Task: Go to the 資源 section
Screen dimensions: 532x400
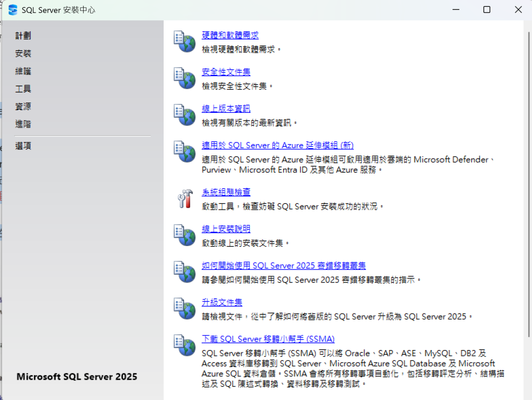Action: (x=23, y=106)
